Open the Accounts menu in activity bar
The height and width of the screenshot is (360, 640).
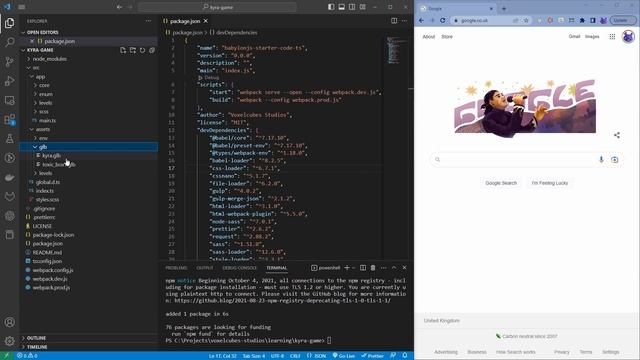tap(9, 322)
